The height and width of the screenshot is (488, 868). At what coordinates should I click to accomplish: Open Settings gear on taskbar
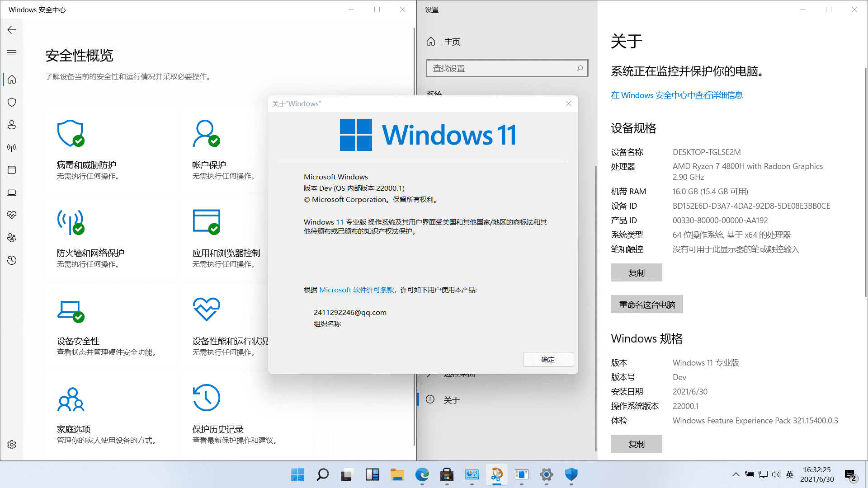click(x=546, y=474)
